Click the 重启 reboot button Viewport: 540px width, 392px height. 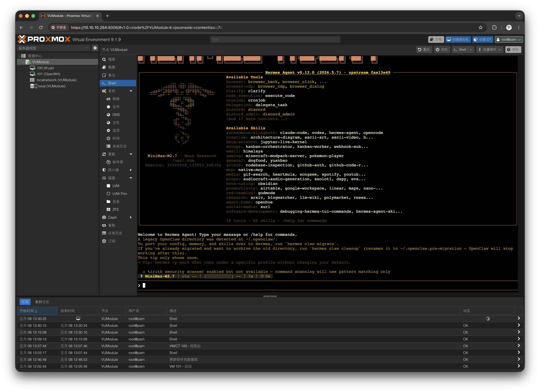[x=424, y=49]
